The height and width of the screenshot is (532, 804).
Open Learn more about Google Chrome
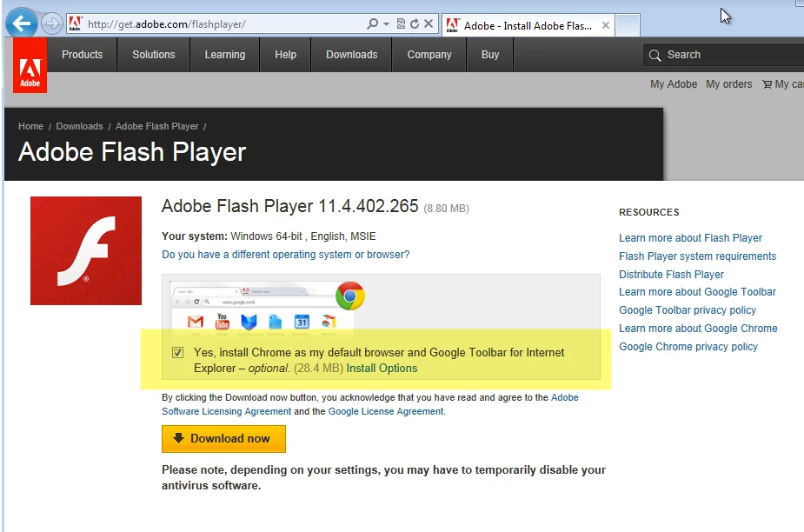click(698, 329)
